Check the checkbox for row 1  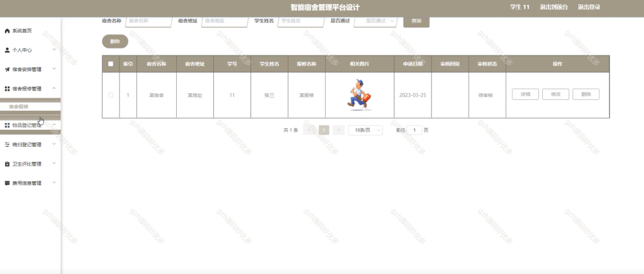(x=111, y=95)
